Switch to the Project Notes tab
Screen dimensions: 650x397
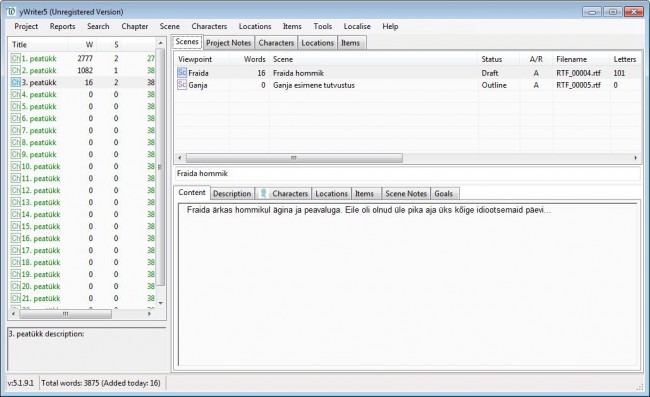[x=228, y=43]
